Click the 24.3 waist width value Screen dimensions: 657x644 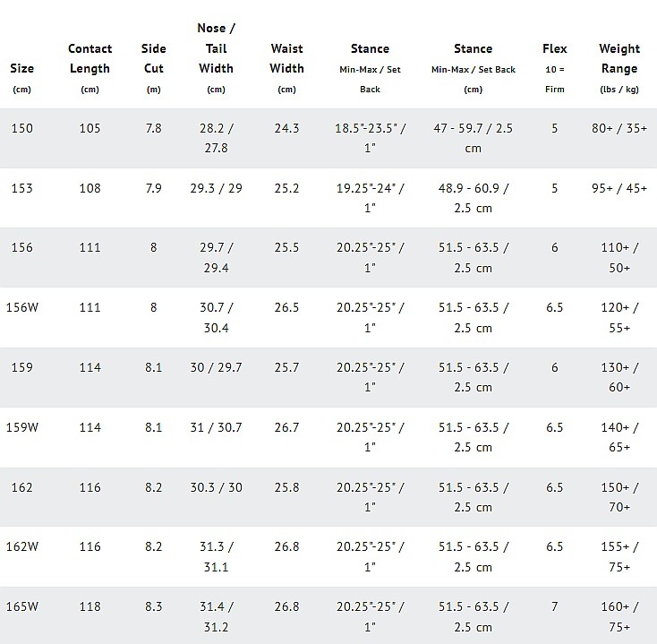pos(286,129)
